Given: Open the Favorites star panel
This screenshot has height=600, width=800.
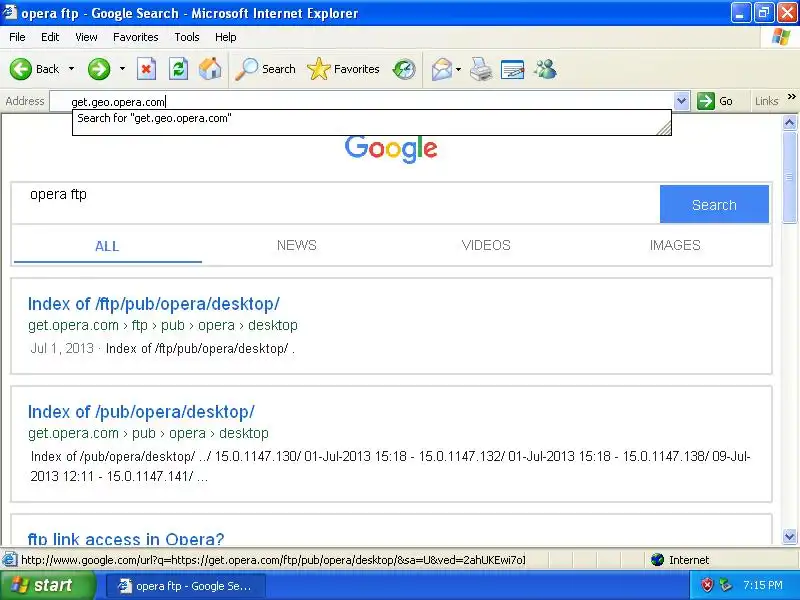Looking at the screenshot, I should point(343,69).
